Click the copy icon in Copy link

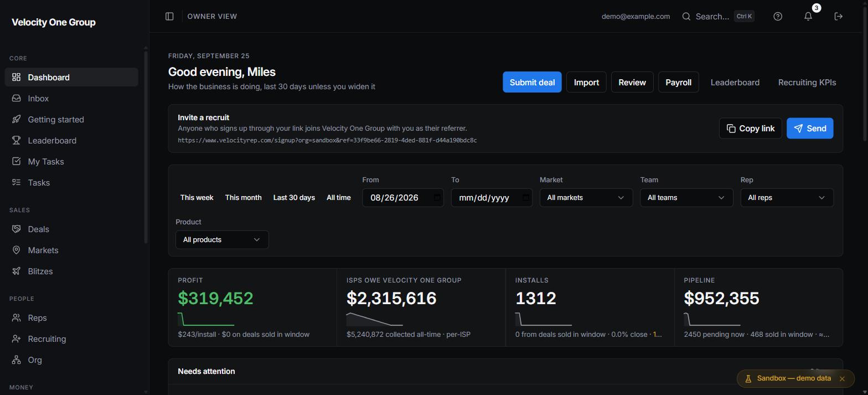click(x=731, y=129)
